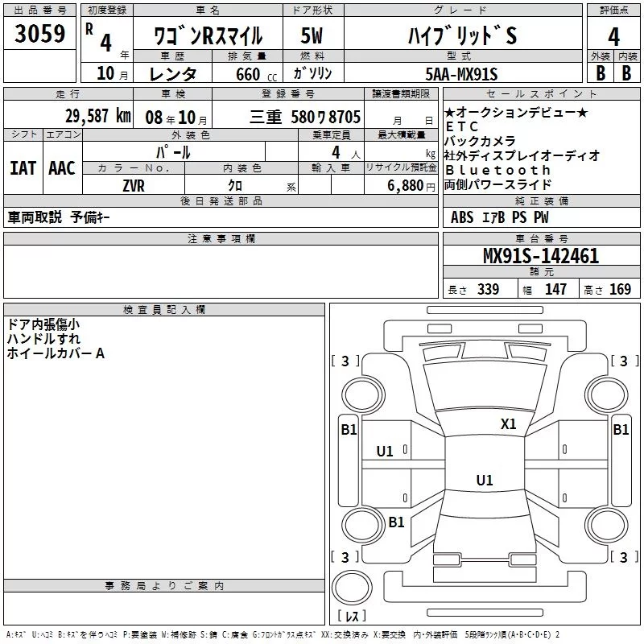Select the registration number 三重 580ワ8705
The width and height of the screenshot is (644, 644).
[x=305, y=117]
